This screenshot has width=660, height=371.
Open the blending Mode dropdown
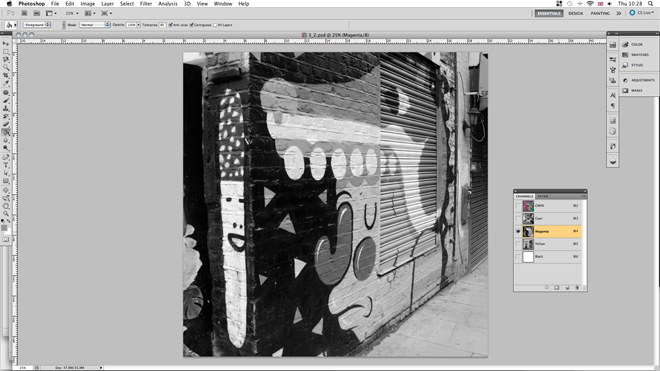(95, 25)
